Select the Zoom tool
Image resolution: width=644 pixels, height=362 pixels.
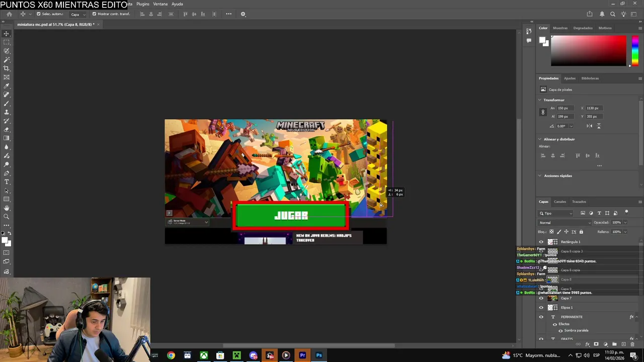pyautogui.click(x=7, y=217)
